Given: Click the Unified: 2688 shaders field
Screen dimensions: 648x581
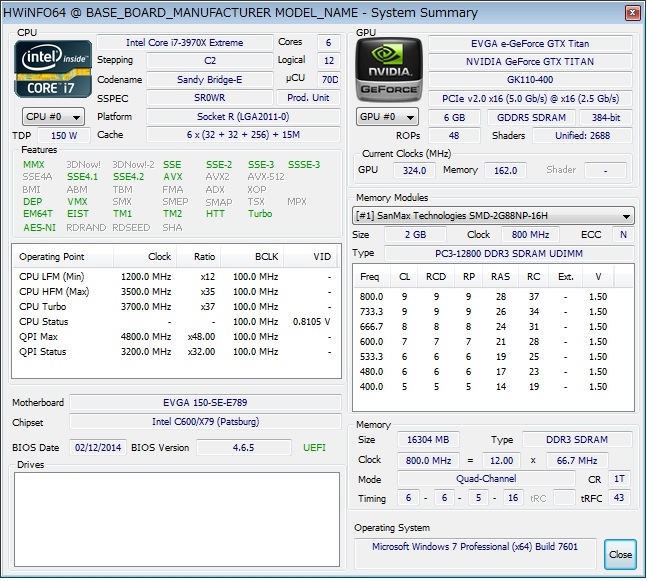Looking at the screenshot, I should coord(582,136).
